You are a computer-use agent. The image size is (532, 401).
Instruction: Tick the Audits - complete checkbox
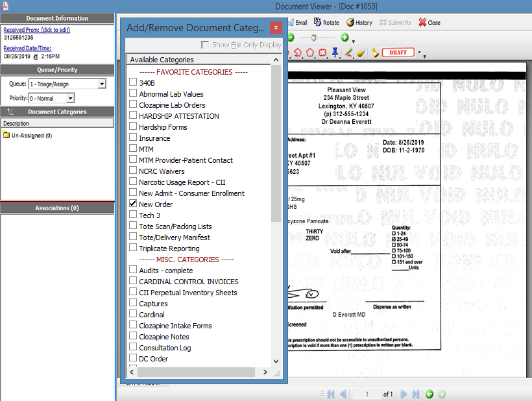[x=133, y=271]
